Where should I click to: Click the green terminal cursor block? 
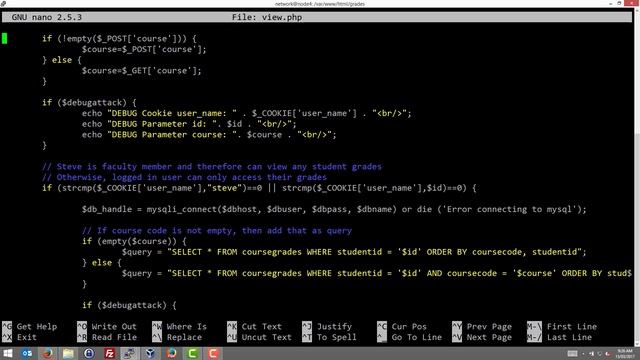4,38
